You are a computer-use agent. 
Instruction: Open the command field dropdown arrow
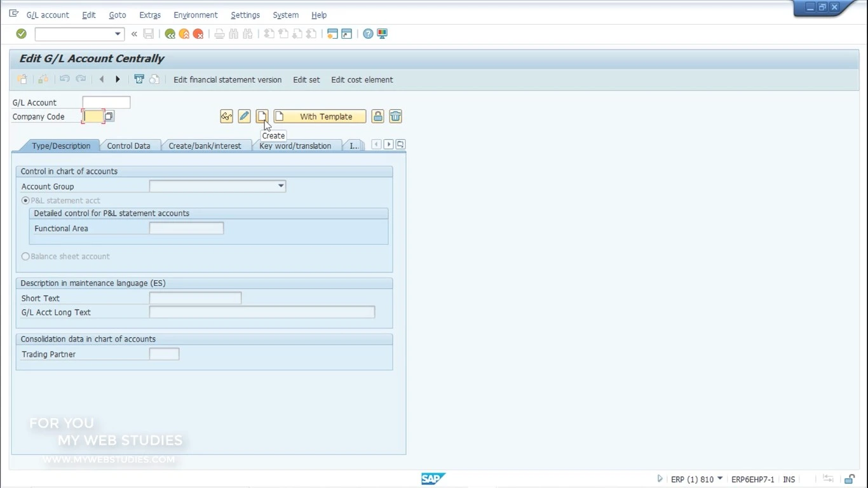click(118, 34)
